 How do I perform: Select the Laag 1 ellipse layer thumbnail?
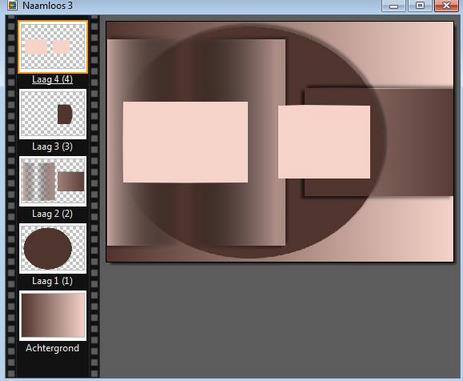53,248
